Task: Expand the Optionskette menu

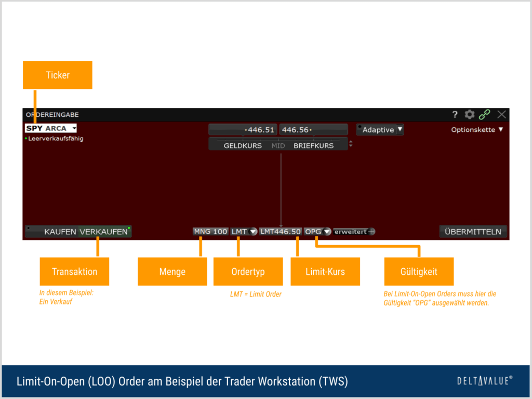Action: (x=477, y=129)
